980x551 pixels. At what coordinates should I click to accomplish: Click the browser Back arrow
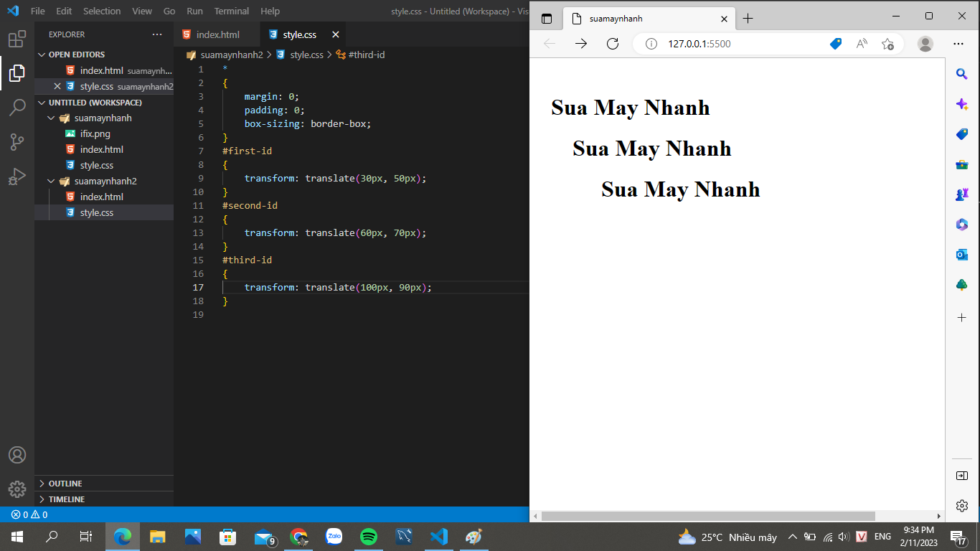click(550, 44)
